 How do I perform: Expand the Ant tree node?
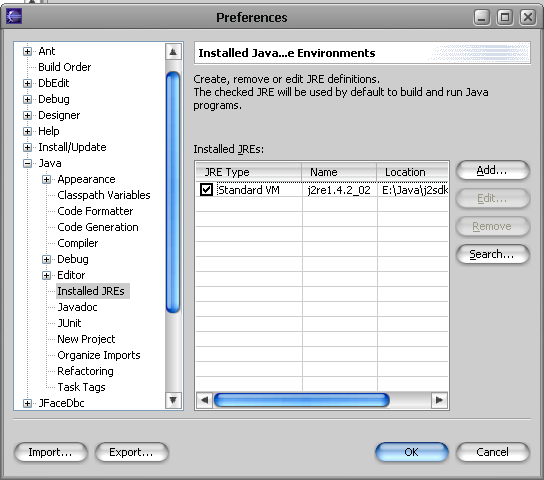click(27, 51)
